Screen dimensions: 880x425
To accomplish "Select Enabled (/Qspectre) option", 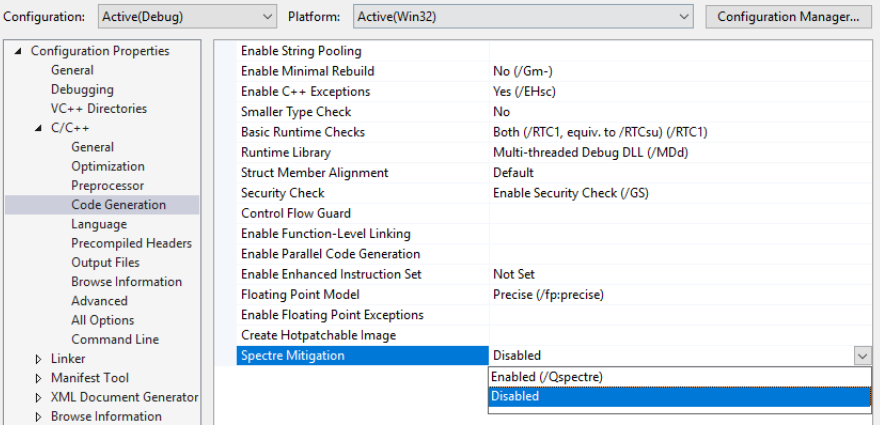I will coord(546,376).
